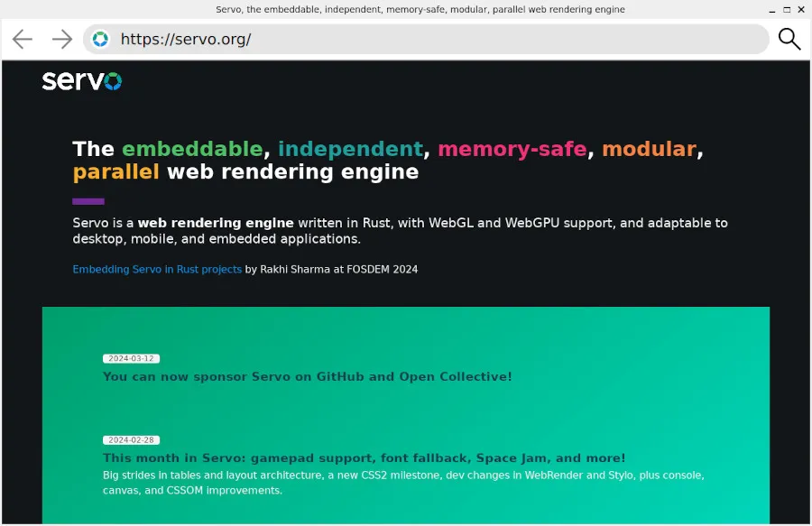The image size is (812, 526).
Task: Click the 2024-03-12 date badge
Action: (131, 358)
